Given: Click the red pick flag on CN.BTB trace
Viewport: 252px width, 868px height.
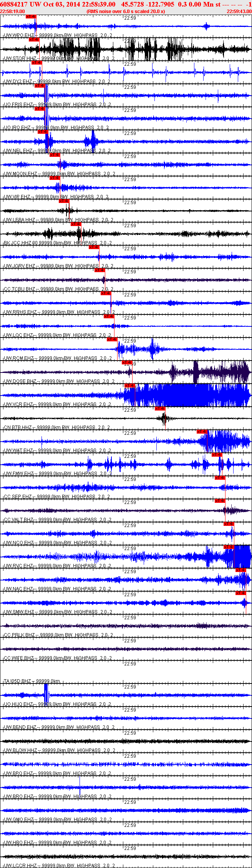Looking at the screenshot, I should (x=160, y=408).
